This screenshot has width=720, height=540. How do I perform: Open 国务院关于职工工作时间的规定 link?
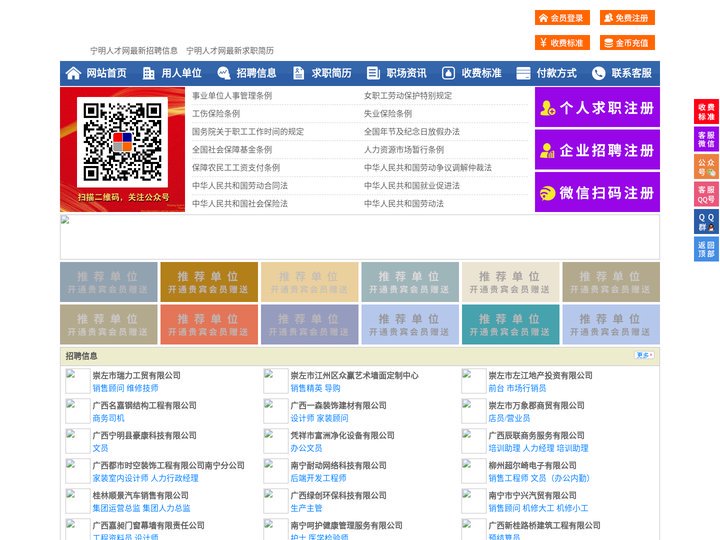coord(248,131)
